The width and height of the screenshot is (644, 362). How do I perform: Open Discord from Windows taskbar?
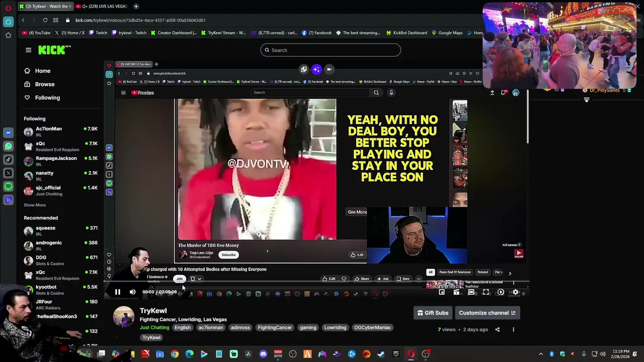point(263,354)
